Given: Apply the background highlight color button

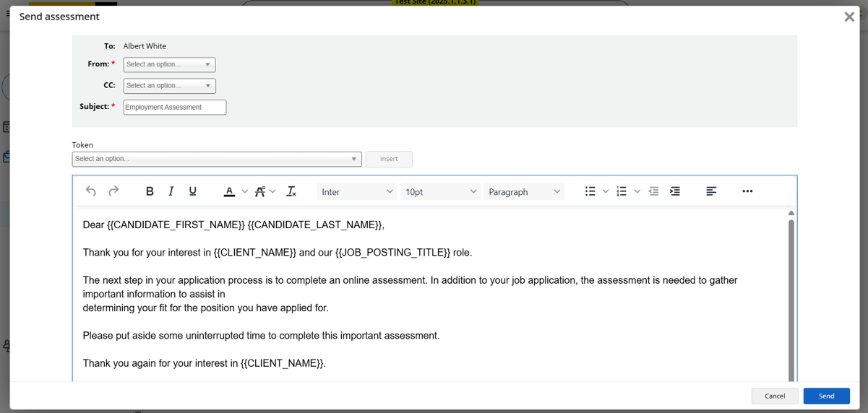Looking at the screenshot, I should coord(260,191).
